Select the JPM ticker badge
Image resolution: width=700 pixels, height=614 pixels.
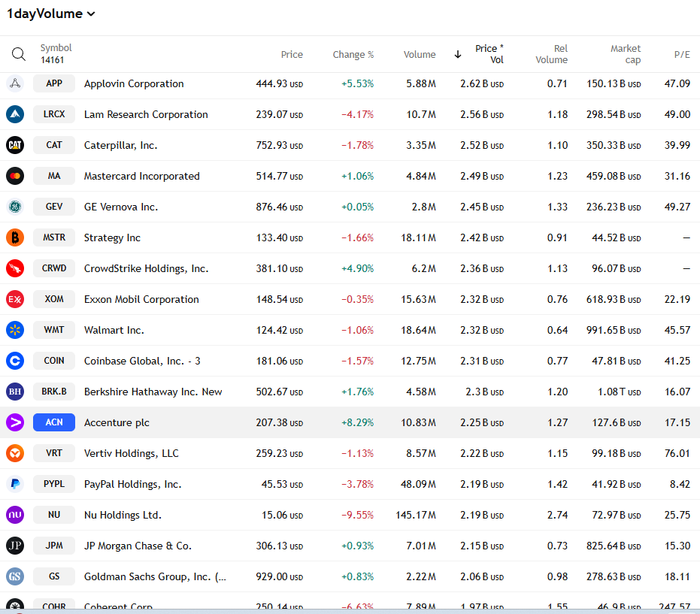(54, 546)
